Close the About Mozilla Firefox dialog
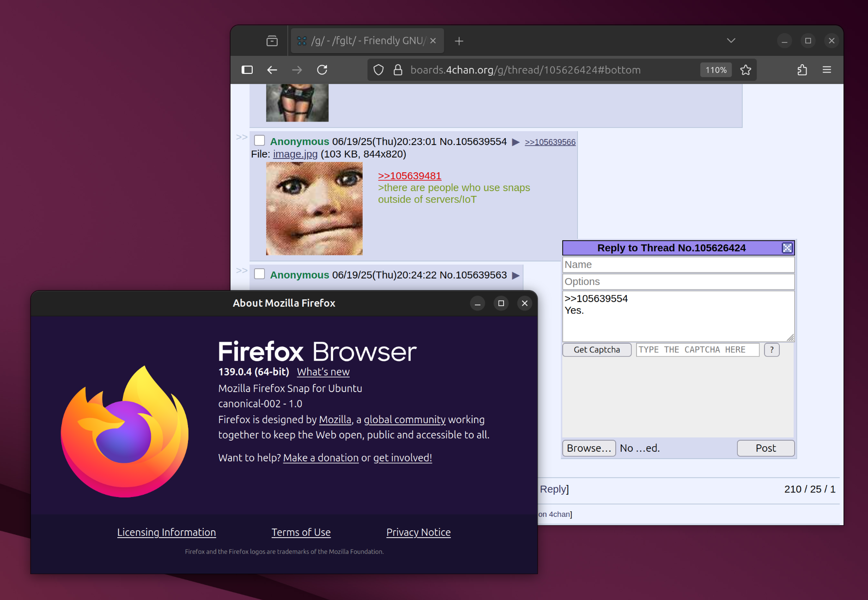The image size is (868, 600). 525,303
